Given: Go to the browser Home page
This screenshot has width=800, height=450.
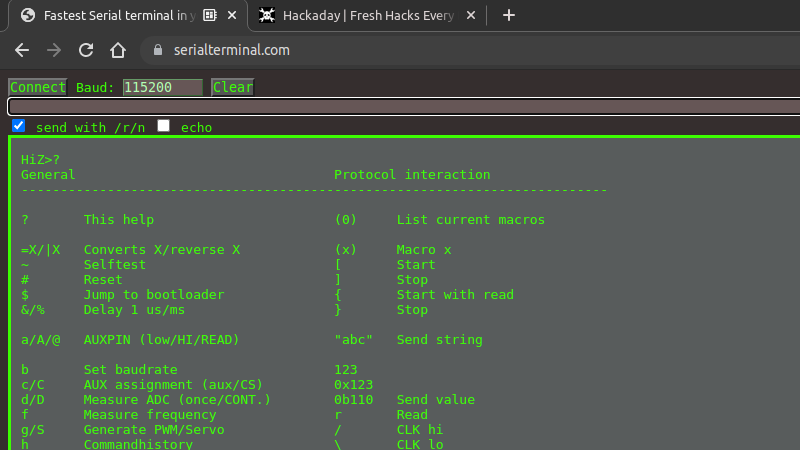Looking at the screenshot, I should coord(118,50).
